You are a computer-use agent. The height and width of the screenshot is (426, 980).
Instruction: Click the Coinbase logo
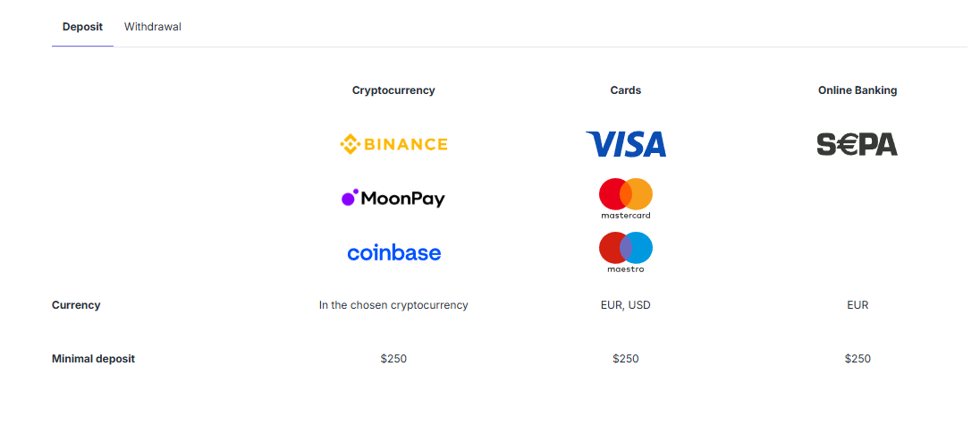tap(393, 252)
